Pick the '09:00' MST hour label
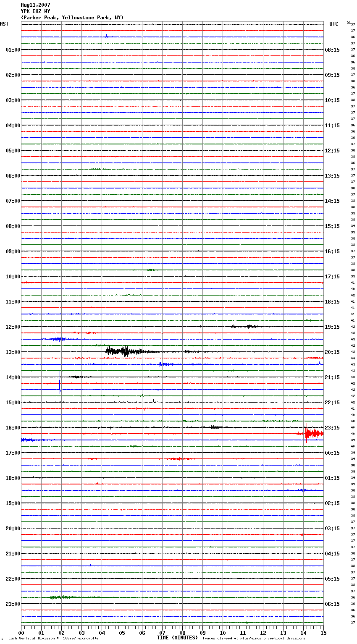Image resolution: width=357 pixels, height=644 pixels. pos(13,251)
